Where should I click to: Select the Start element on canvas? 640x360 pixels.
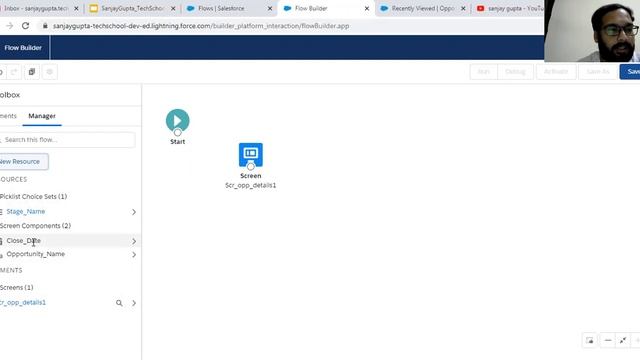click(178, 120)
